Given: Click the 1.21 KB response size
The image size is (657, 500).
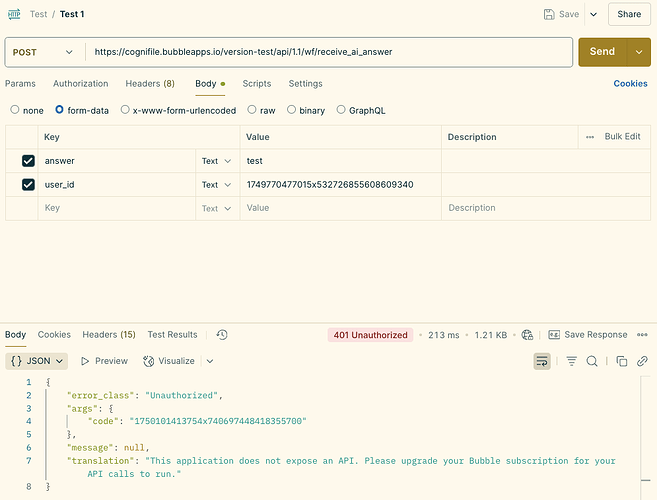Looking at the screenshot, I should pos(491,335).
